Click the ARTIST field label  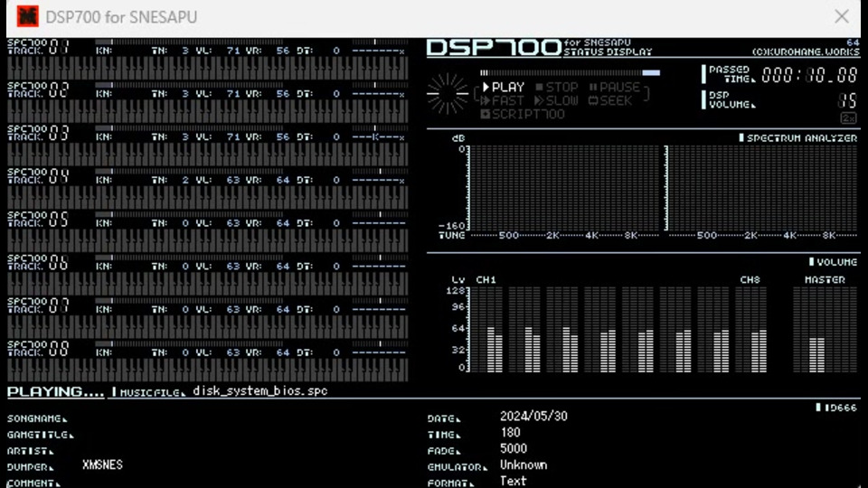31,451
